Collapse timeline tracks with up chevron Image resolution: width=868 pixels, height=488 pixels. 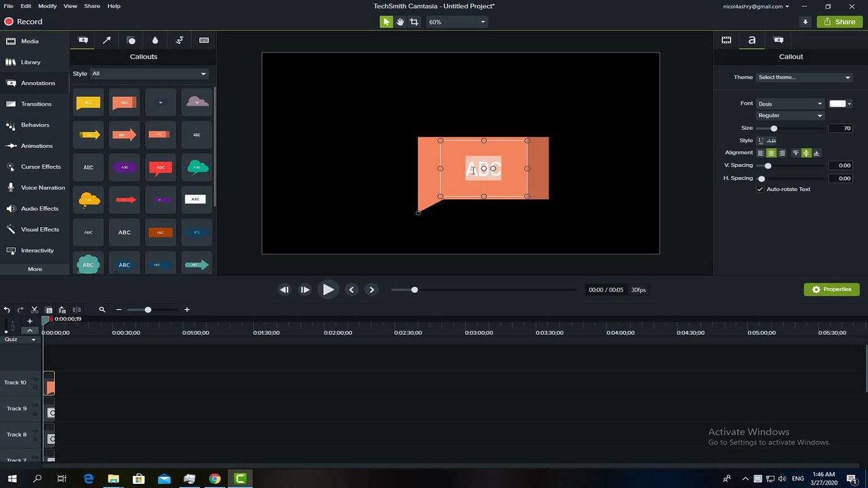click(x=30, y=330)
